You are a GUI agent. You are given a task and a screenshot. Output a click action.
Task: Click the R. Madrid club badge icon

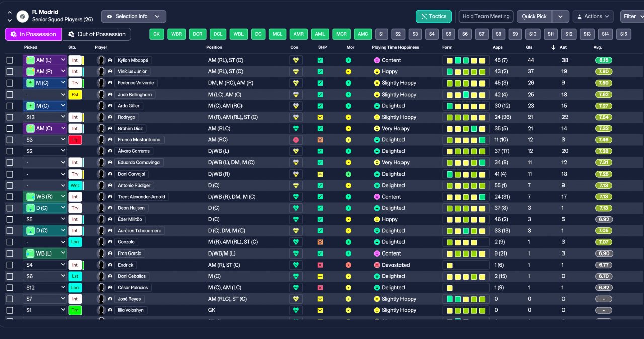click(x=22, y=16)
